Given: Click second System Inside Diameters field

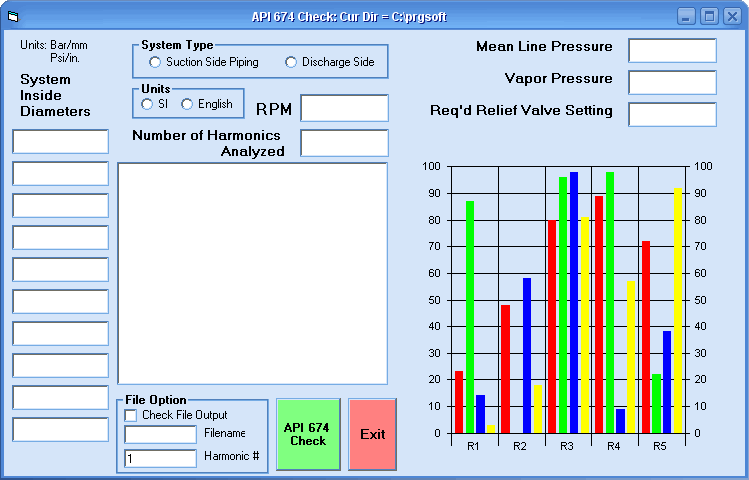Looking at the screenshot, I should (x=61, y=173).
